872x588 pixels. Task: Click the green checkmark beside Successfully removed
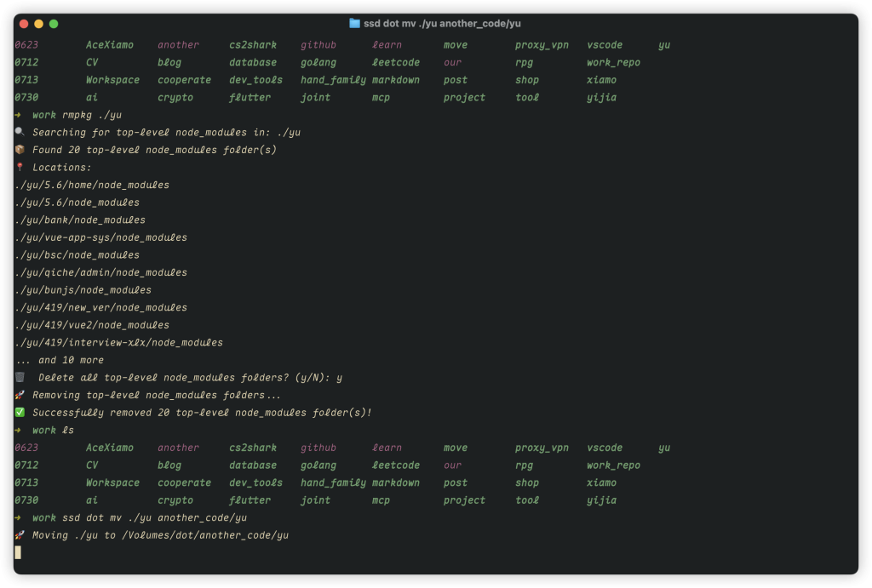pos(20,413)
